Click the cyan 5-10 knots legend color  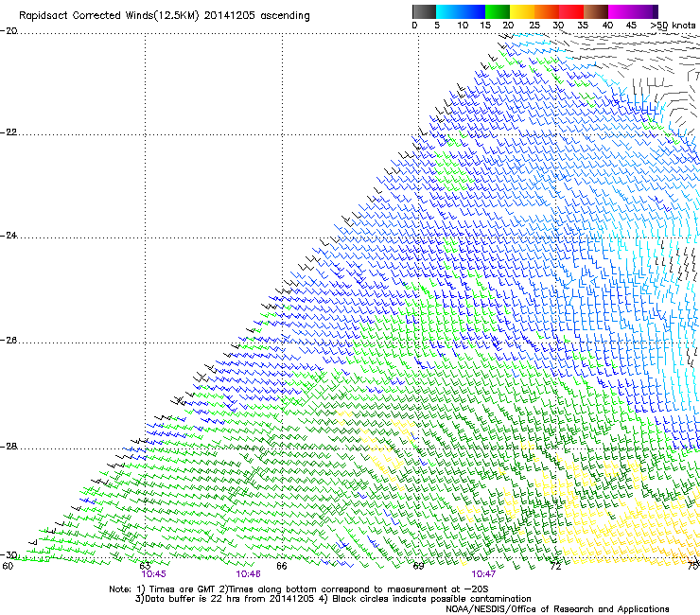point(448,11)
